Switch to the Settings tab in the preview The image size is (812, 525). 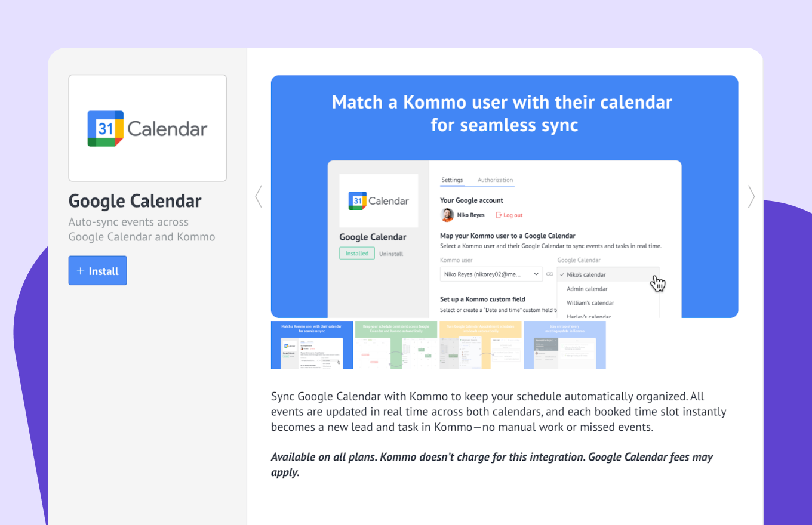pos(452,180)
